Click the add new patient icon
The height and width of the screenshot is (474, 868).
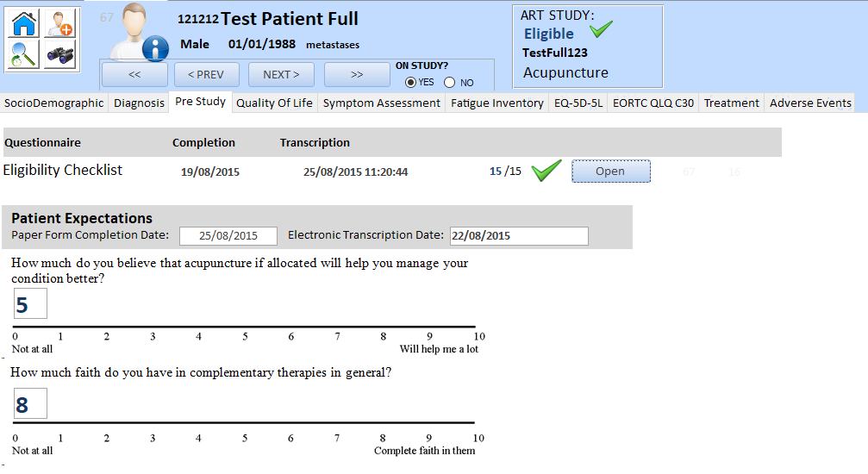(x=59, y=23)
